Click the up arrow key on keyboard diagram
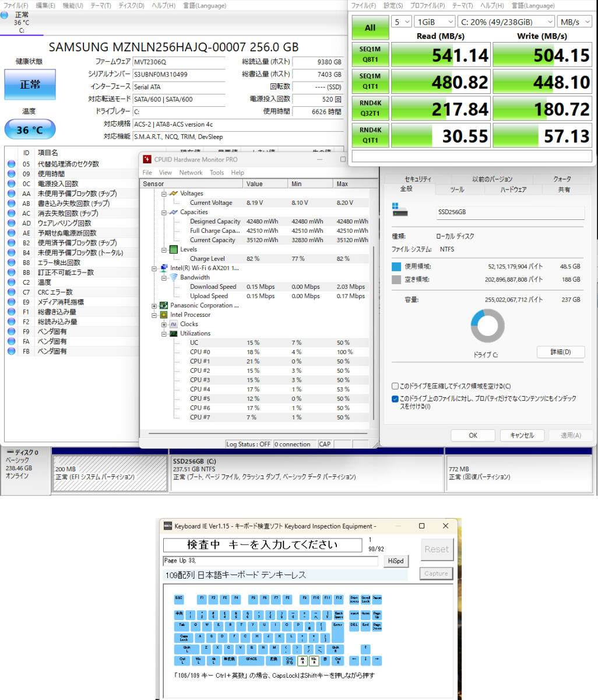 [365, 649]
